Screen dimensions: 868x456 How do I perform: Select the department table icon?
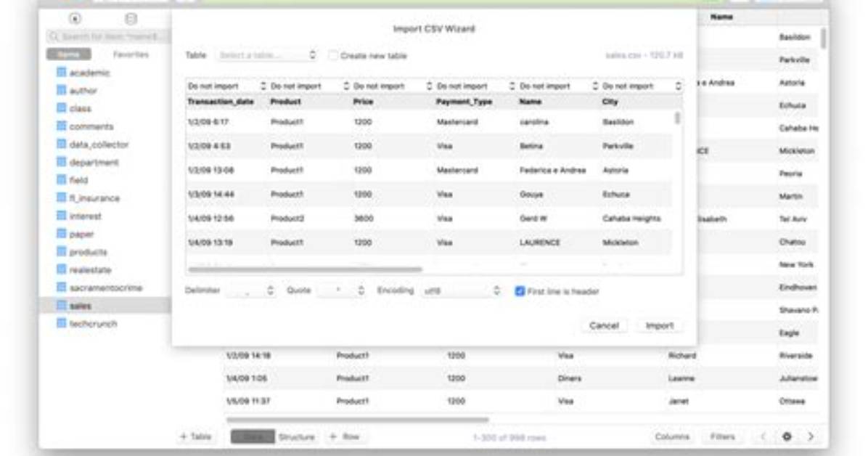pos(62,162)
